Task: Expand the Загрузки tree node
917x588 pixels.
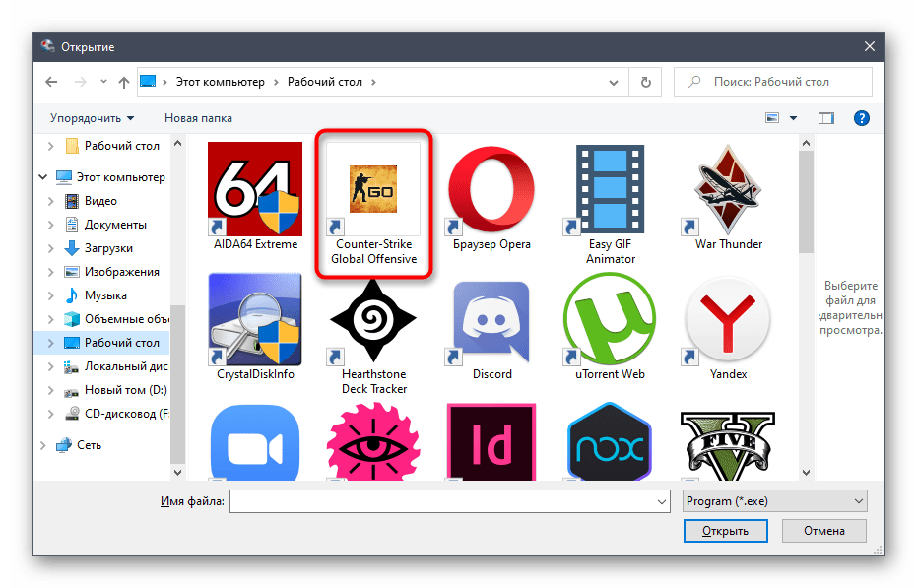Action: click(x=51, y=248)
